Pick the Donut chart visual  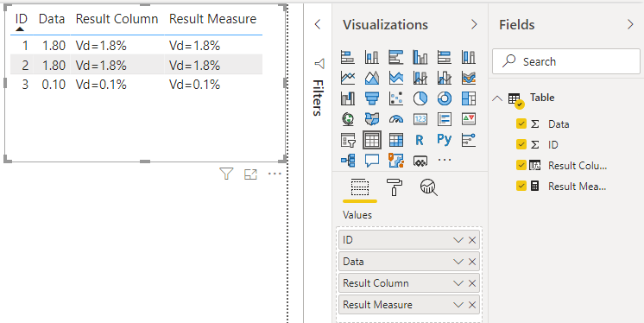(x=445, y=98)
